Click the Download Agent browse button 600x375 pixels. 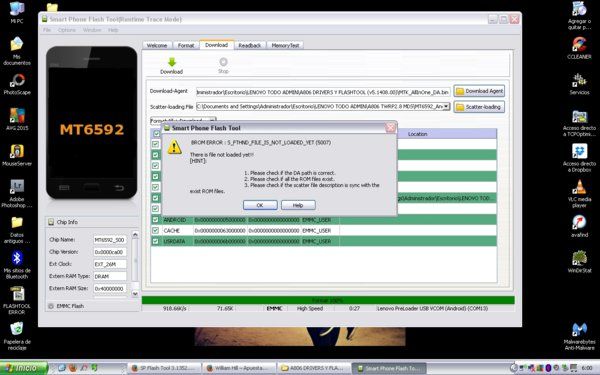tap(479, 91)
